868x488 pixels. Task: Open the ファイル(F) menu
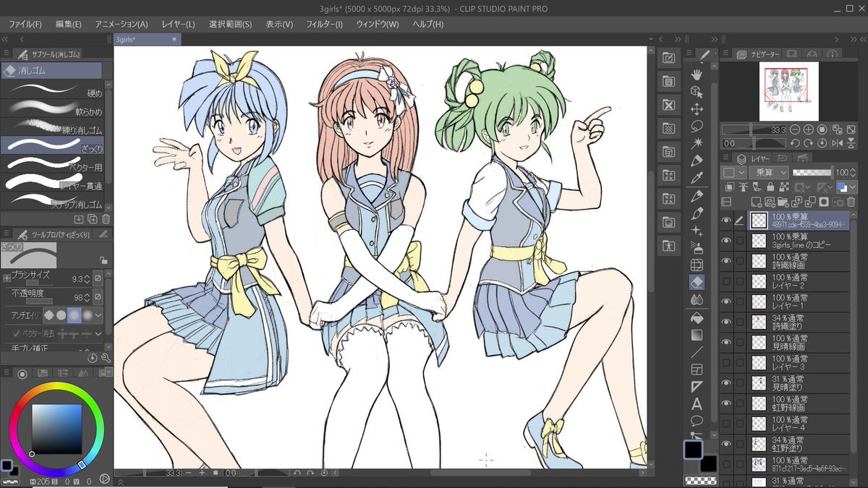pos(25,24)
